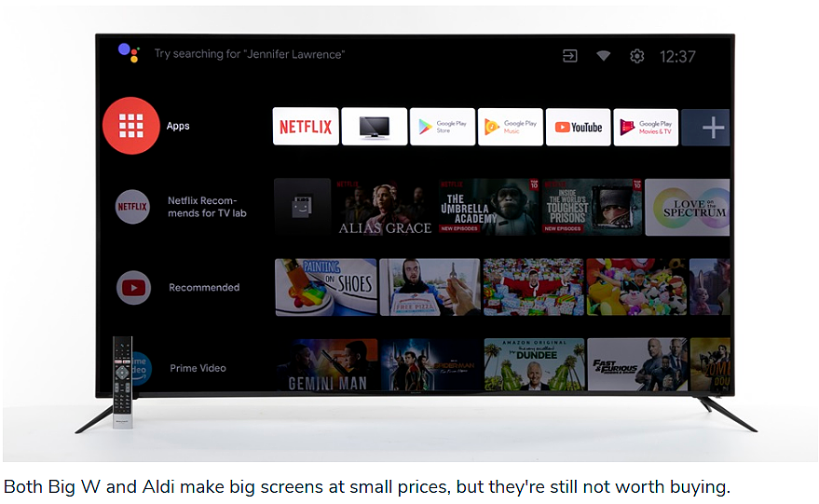The height and width of the screenshot is (504, 819).
Task: Select 'Netflix Recommends for TV lab' label
Action: [207, 207]
